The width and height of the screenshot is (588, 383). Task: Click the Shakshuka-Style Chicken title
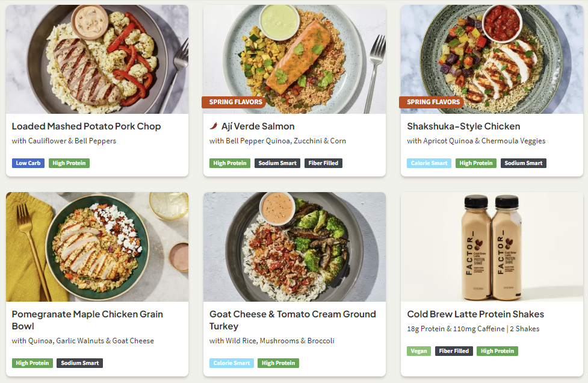tap(463, 126)
